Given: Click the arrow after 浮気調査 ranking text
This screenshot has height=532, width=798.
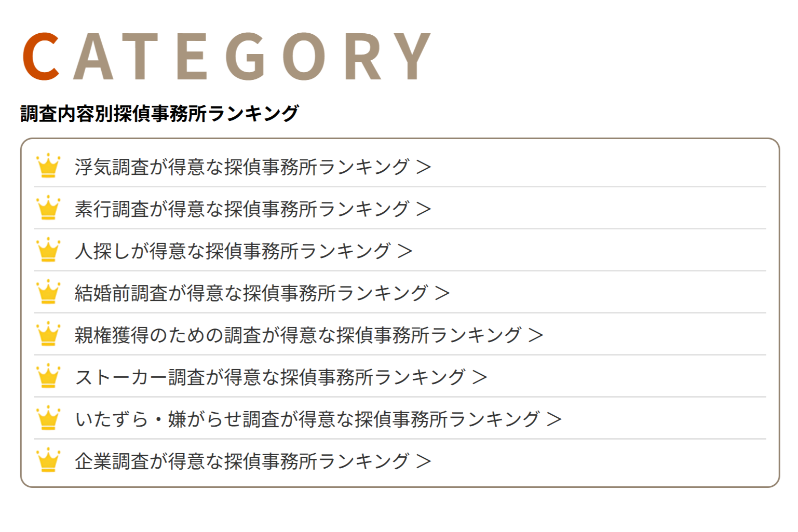Looking at the screenshot, I should pyautogui.click(x=424, y=167).
